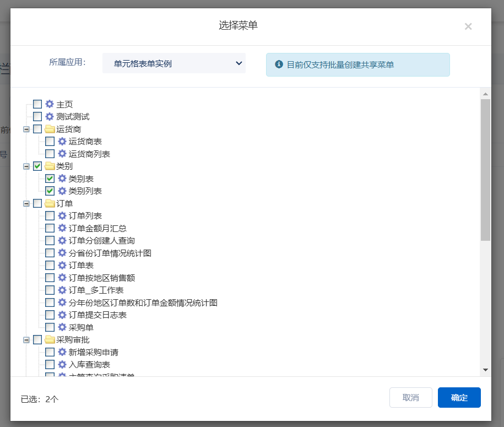This screenshot has height=427, width=504.
Task: Check the 订单列表 checkbox
Action: point(50,215)
